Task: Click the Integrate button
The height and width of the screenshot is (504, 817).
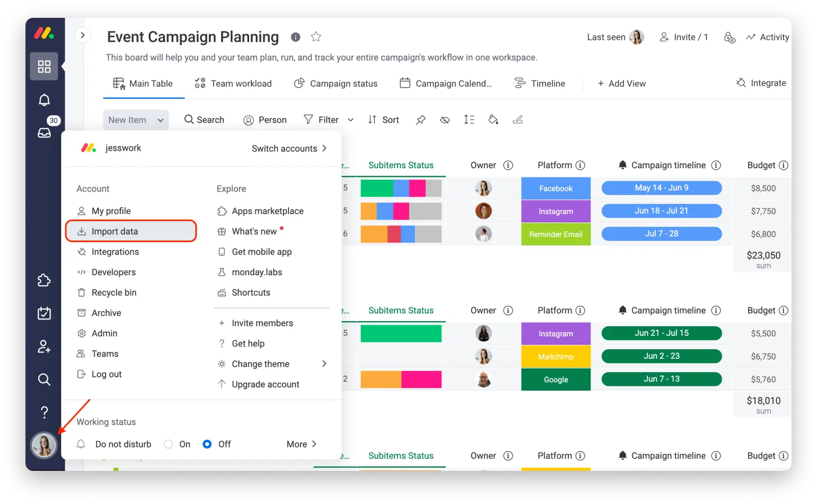Action: (x=761, y=83)
